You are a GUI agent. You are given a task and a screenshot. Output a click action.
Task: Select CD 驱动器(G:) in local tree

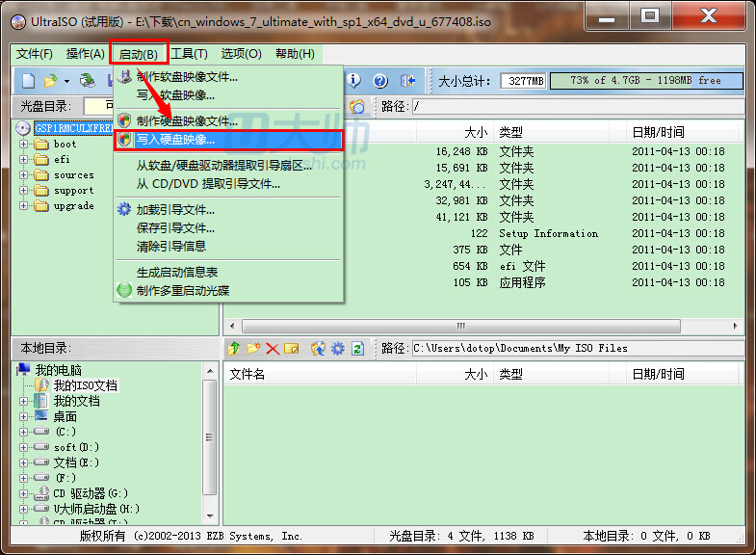pos(91,493)
